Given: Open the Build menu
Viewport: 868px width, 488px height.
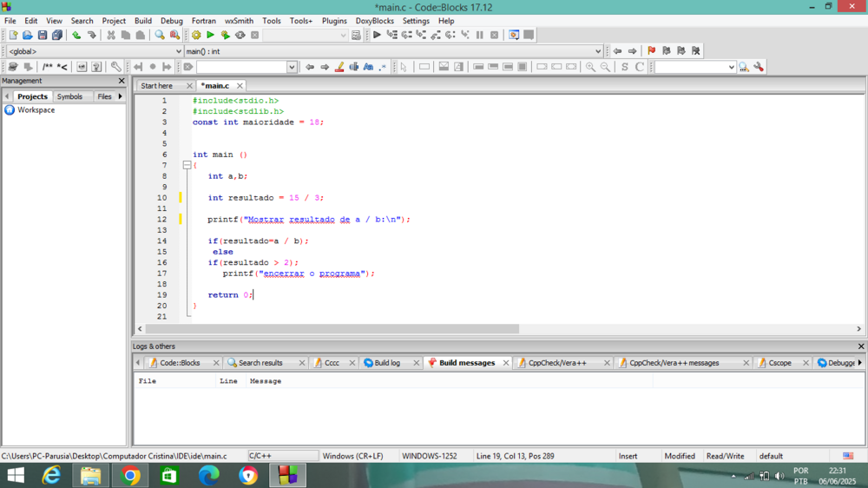Looking at the screenshot, I should (143, 21).
